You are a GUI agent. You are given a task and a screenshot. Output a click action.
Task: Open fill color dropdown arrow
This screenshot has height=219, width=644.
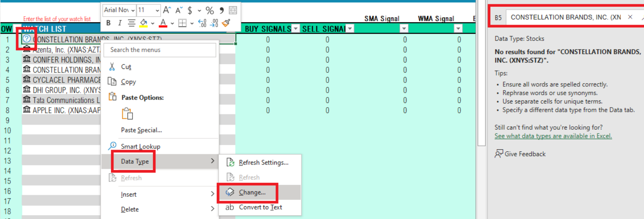[152, 23]
